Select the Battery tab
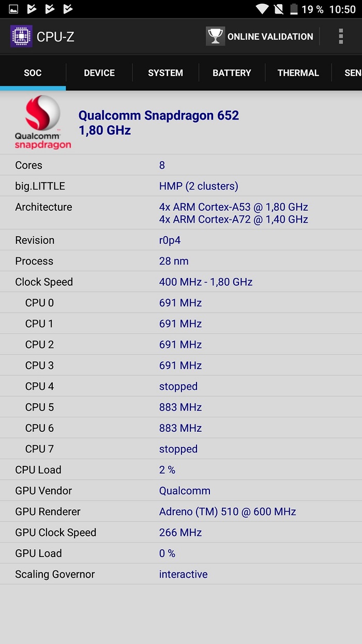The height and width of the screenshot is (644, 362). pyautogui.click(x=232, y=73)
